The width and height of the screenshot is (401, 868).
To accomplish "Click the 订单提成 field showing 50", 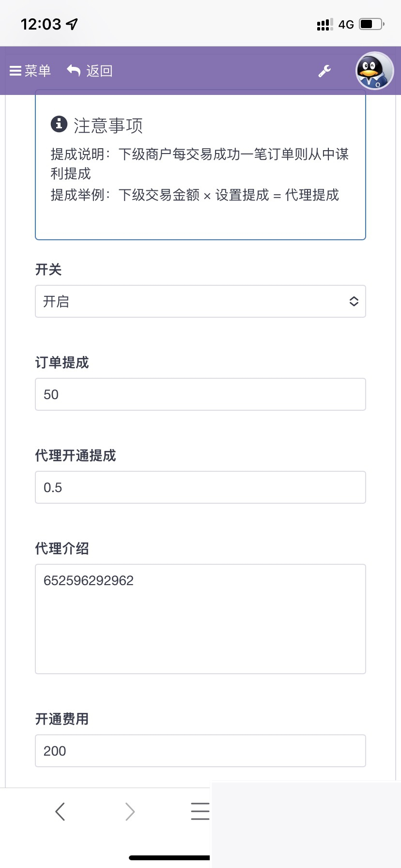I will [200, 394].
